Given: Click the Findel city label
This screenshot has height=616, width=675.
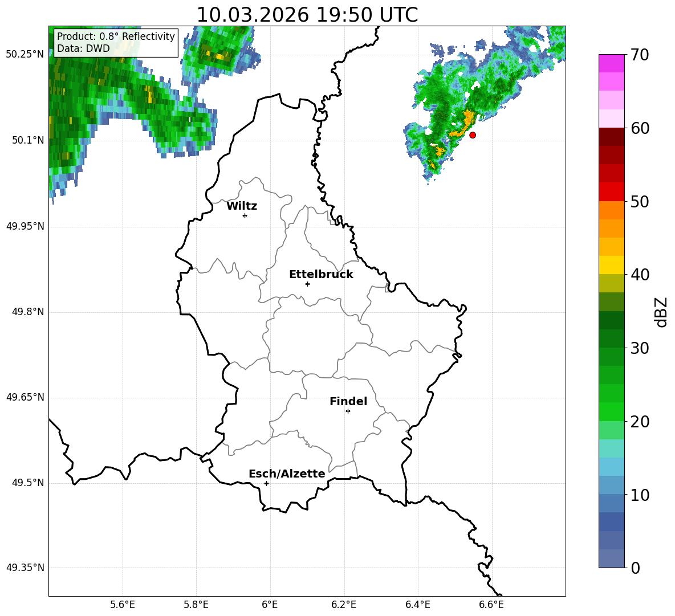Looking at the screenshot, I should 348,401.
